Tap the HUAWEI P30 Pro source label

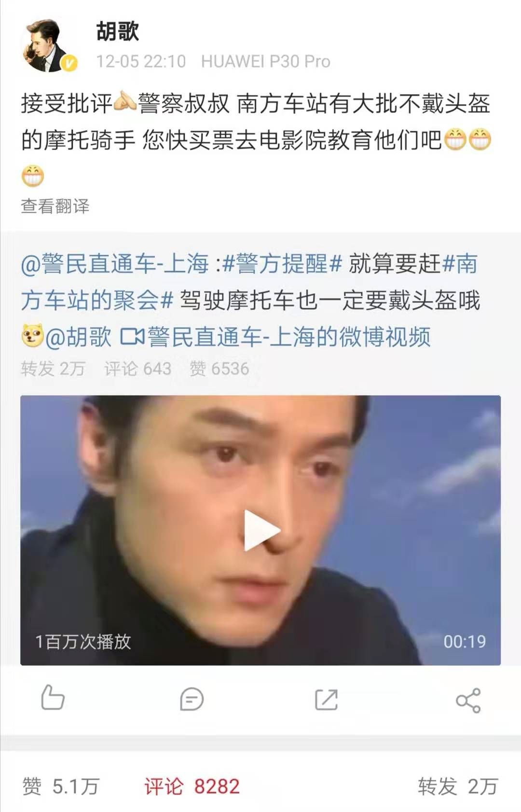(266, 61)
